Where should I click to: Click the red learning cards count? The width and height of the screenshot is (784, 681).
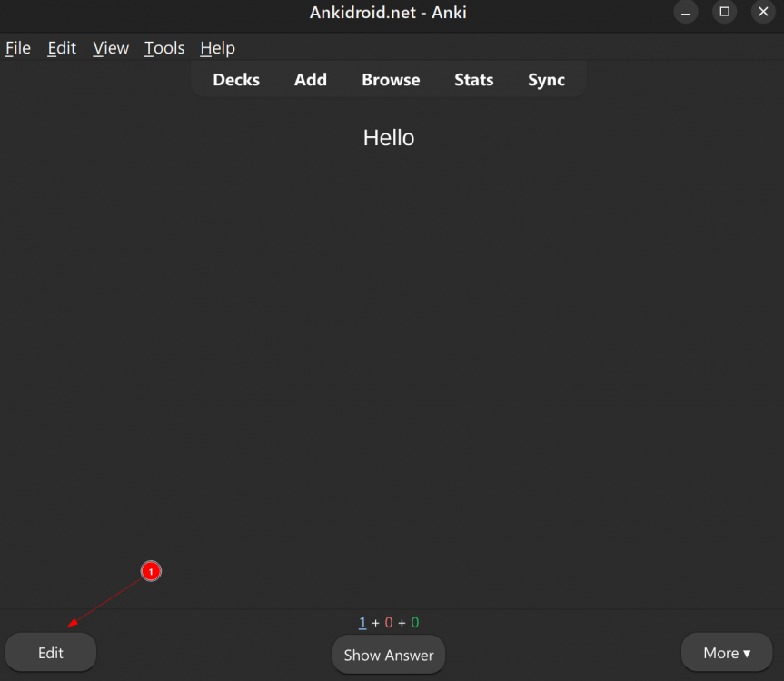[x=389, y=623]
